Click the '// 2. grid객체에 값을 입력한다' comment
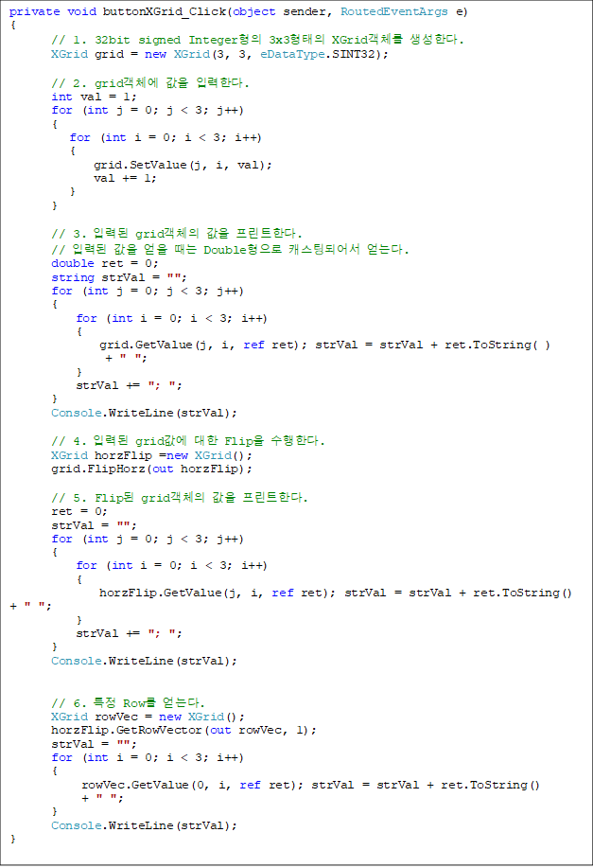This screenshot has width=593, height=868. coord(150,83)
